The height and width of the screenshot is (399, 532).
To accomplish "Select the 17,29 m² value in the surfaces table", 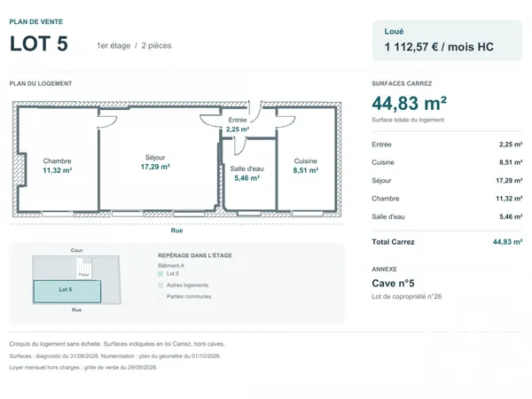I will pos(509,181).
